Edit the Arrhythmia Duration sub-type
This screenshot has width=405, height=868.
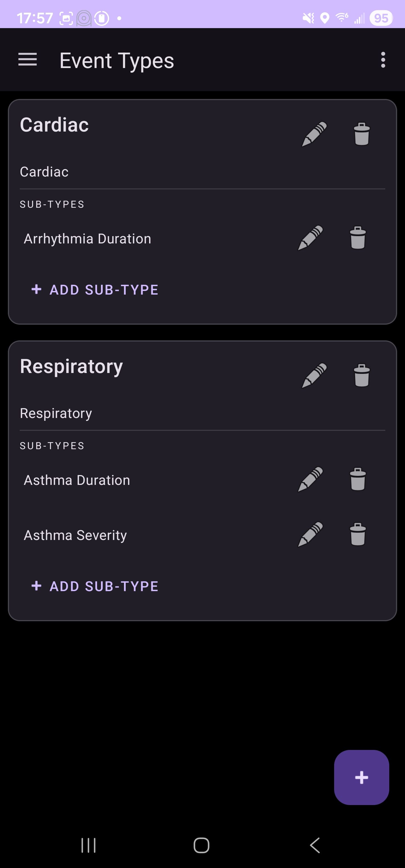point(310,238)
